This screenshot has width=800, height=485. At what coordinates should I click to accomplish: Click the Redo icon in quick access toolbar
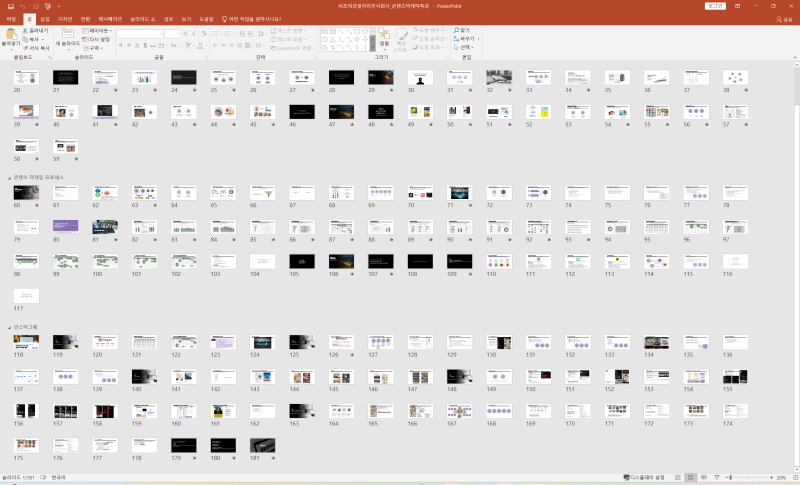coord(36,6)
